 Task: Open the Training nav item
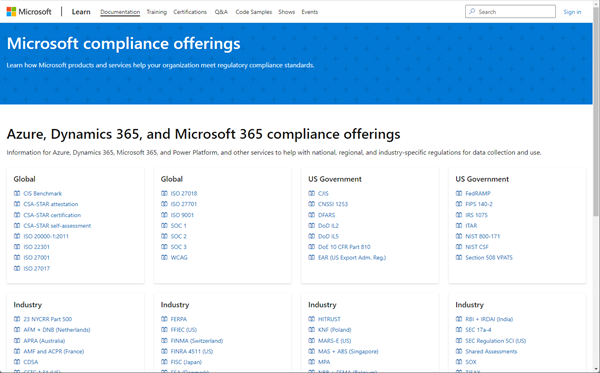157,12
